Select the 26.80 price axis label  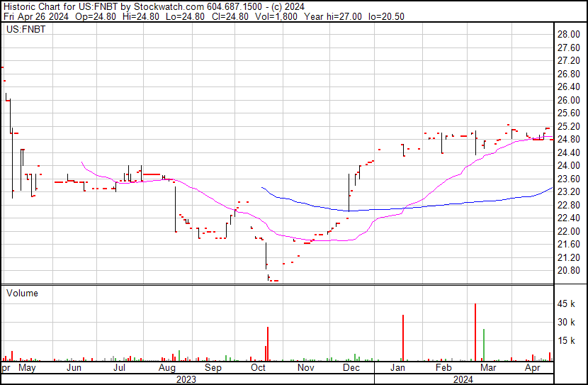pos(568,74)
